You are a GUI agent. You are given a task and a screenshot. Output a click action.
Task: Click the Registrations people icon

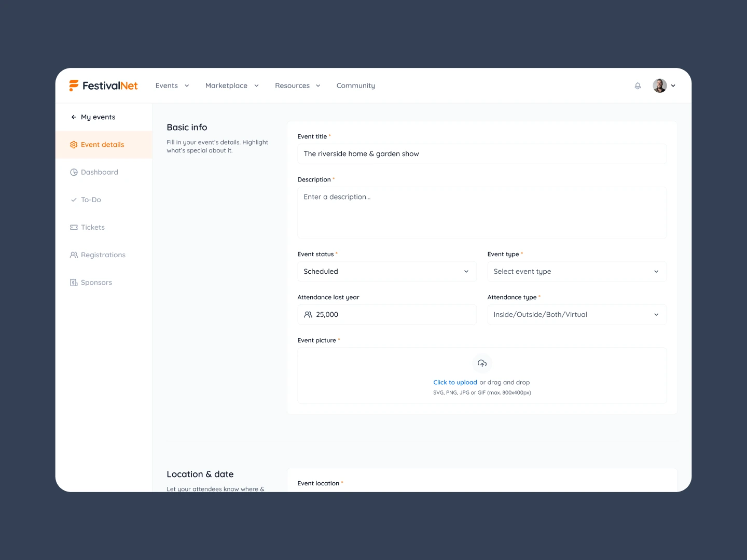click(74, 255)
